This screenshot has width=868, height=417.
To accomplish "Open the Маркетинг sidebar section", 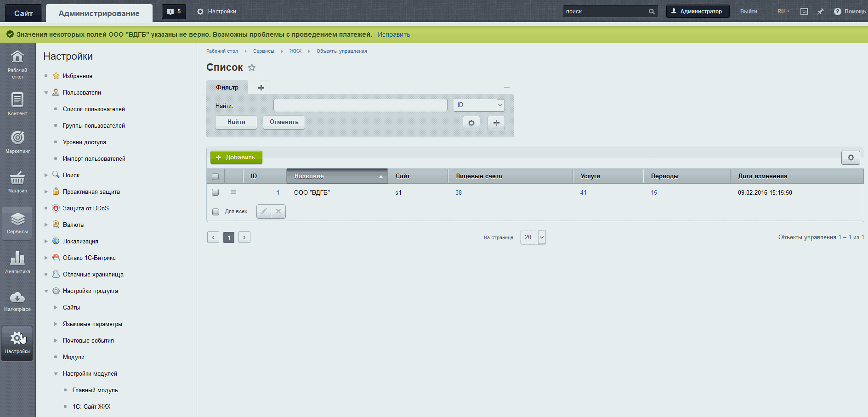I will pos(17,141).
